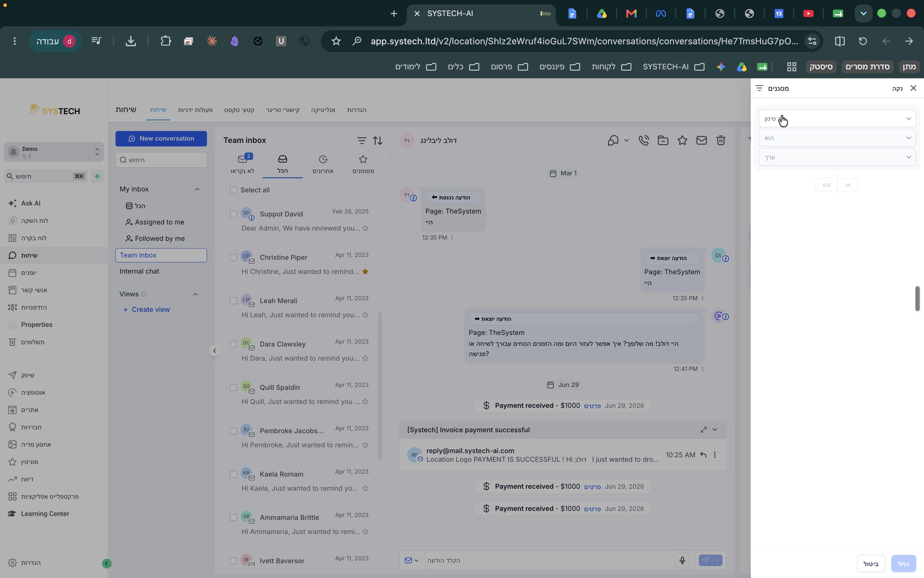Click the browser reload icon
This screenshot has height=578, width=924.
[x=863, y=41]
